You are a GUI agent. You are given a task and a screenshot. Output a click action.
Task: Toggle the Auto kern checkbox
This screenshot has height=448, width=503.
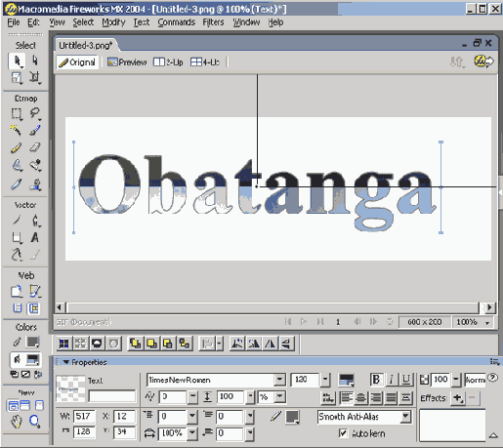click(343, 433)
